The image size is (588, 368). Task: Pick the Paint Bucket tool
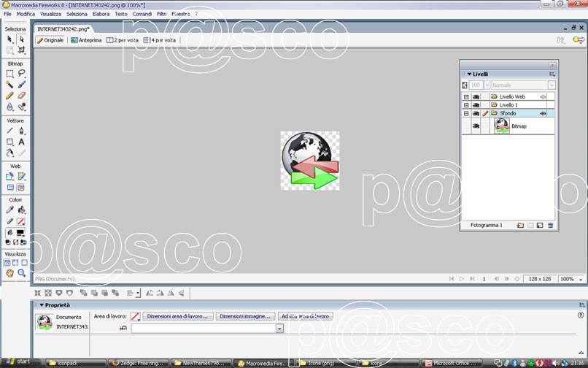click(21, 210)
